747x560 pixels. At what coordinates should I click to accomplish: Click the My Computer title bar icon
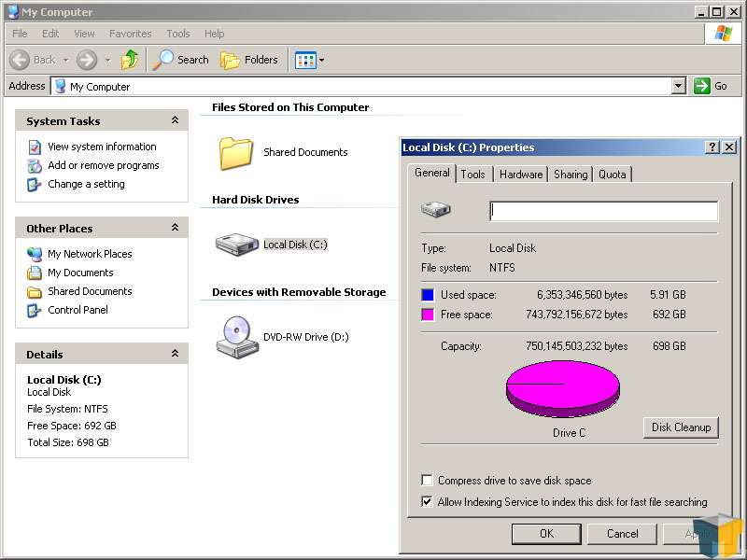[14, 12]
